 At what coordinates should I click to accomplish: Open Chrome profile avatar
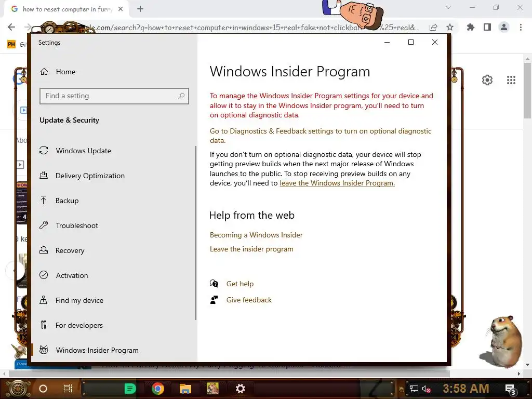tap(504, 27)
